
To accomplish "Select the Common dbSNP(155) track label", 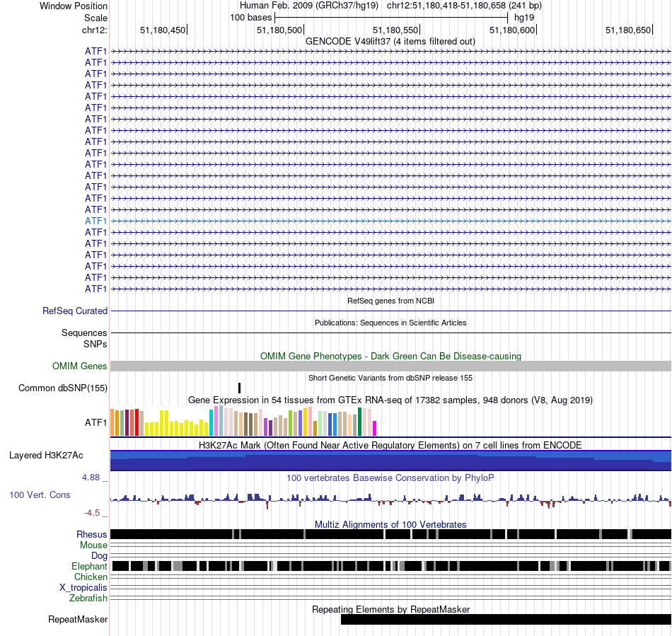I will pyautogui.click(x=62, y=388).
